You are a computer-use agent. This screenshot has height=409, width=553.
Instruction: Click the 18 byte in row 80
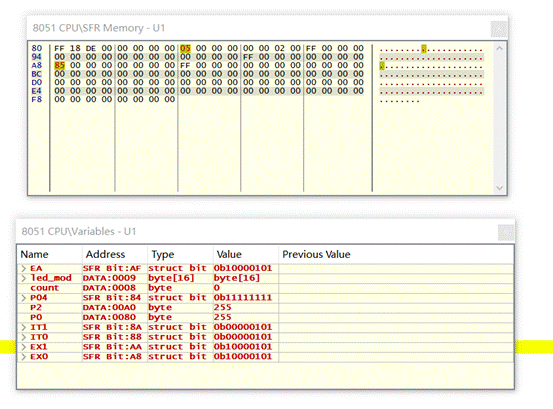tap(75, 48)
